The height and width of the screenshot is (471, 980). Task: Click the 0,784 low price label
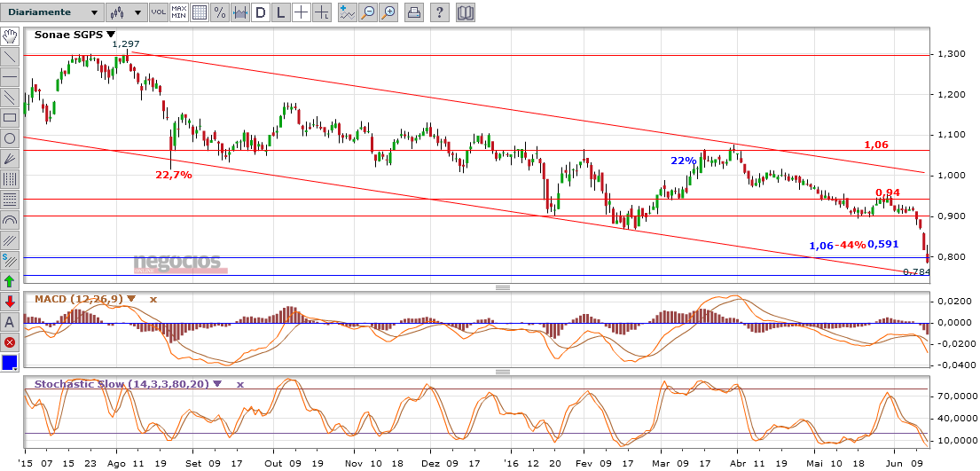pyautogui.click(x=917, y=272)
